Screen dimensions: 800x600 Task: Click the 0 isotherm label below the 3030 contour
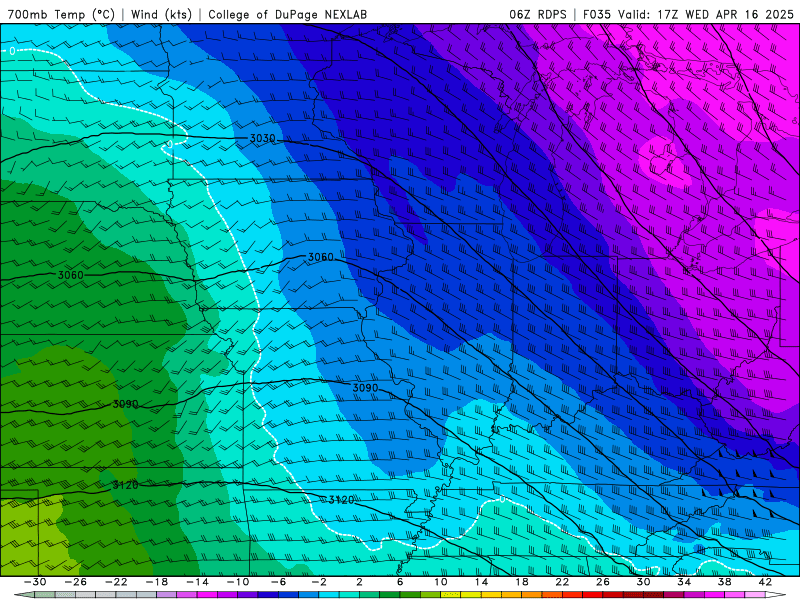pyautogui.click(x=169, y=144)
